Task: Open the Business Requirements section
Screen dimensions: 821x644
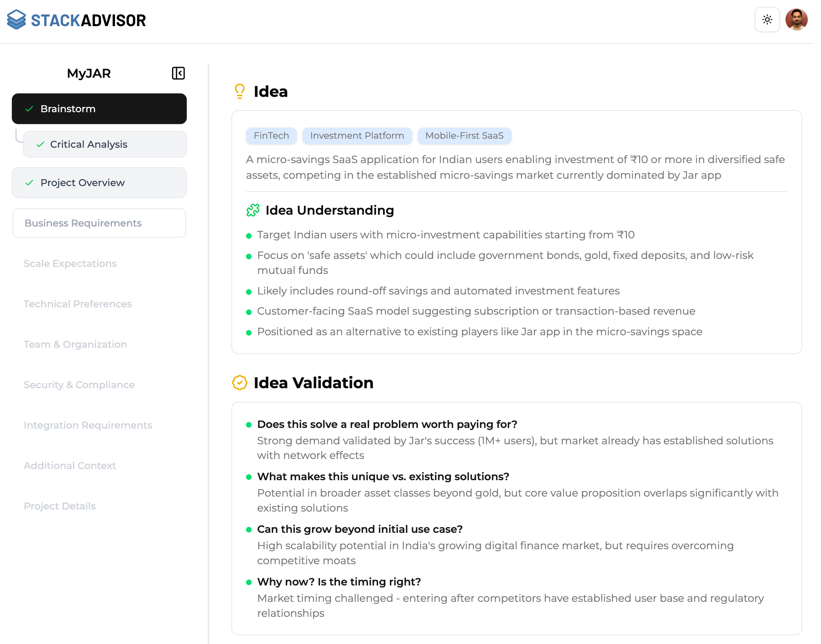Action: 99,223
